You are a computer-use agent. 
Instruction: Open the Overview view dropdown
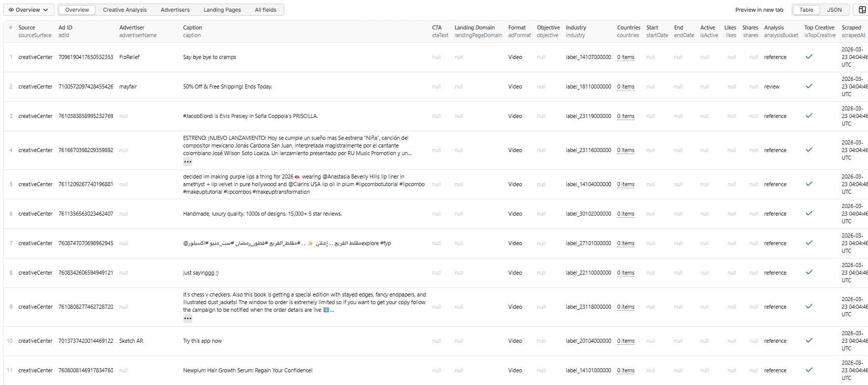tap(28, 10)
